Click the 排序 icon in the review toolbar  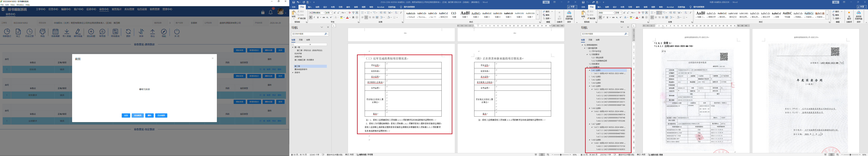tap(141, 33)
